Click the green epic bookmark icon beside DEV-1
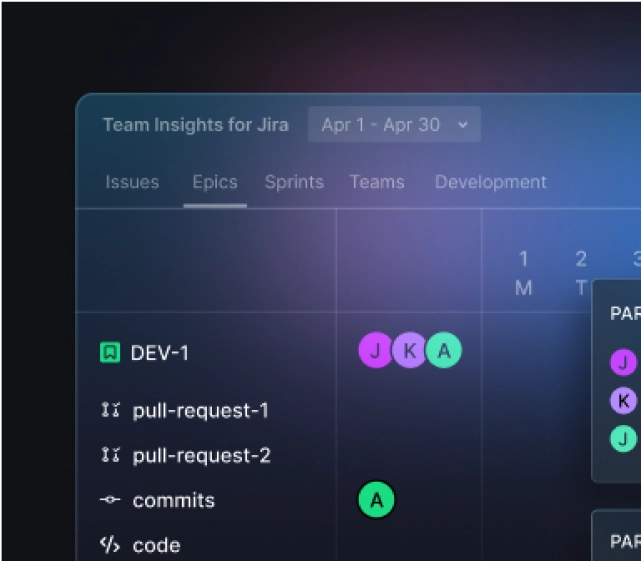Screen dimensions: 641x561 pos(110,352)
